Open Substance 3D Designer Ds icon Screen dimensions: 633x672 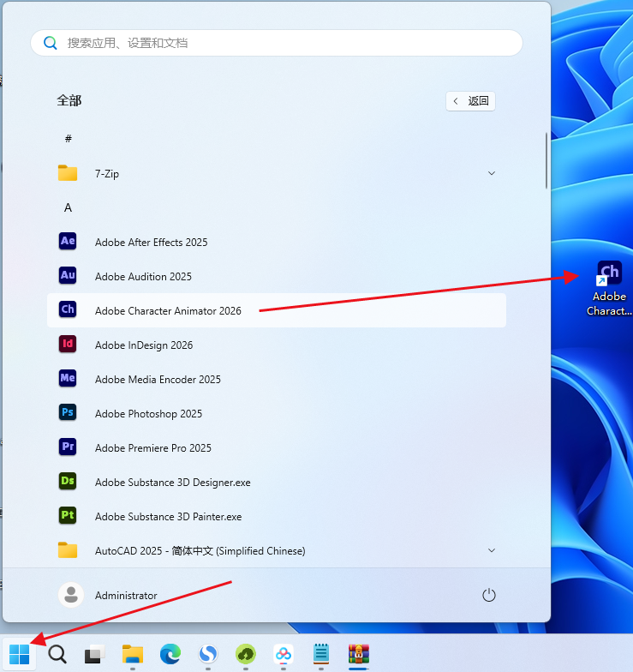pyautogui.click(x=68, y=481)
